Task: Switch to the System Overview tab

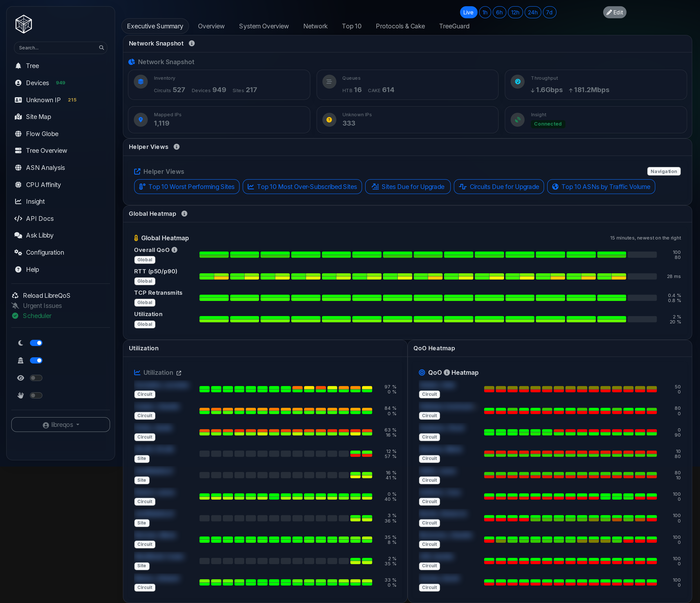Action: click(263, 26)
